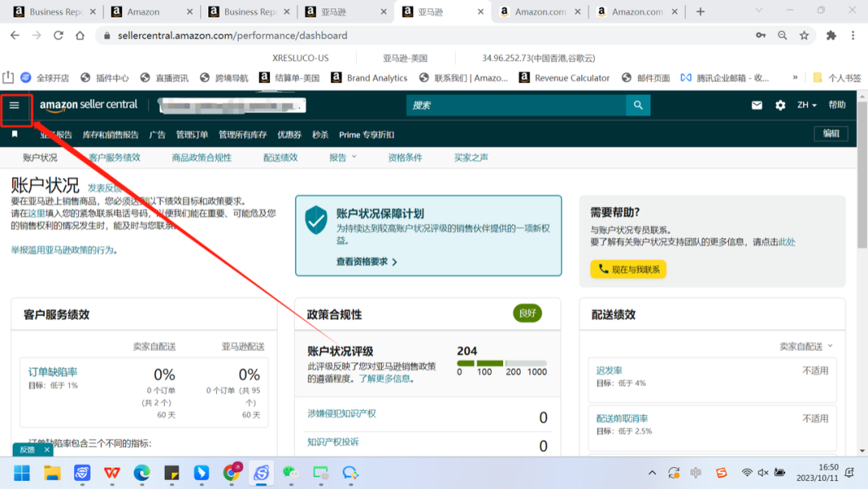Click the muted speaker tray icon

[x=763, y=472]
